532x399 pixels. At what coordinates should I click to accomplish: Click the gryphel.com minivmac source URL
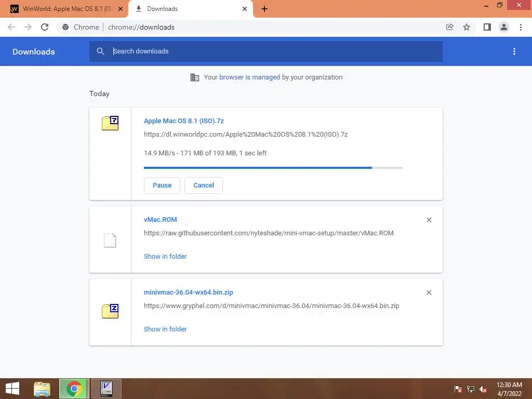click(x=271, y=305)
